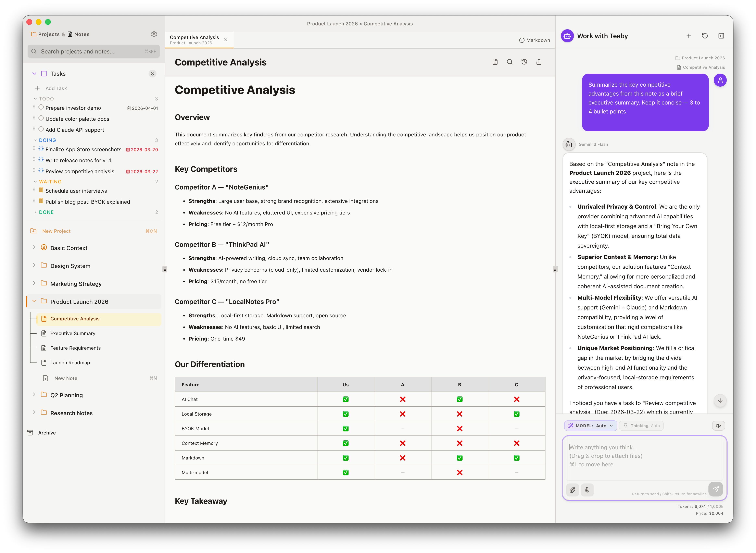
Task: Toggle waiting status of Publish blog post task
Action: click(x=41, y=201)
